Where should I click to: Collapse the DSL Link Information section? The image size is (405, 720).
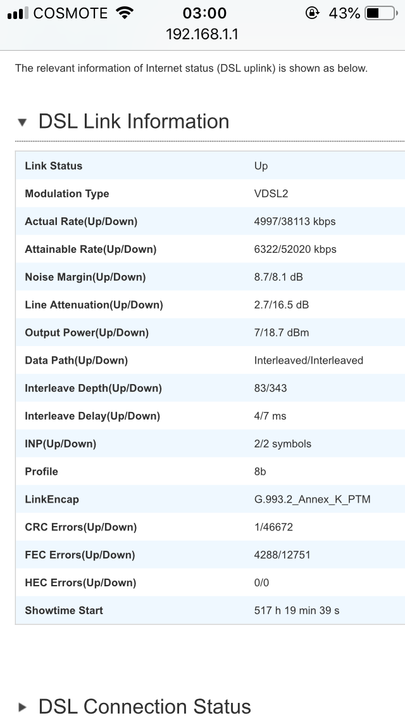pos(22,122)
